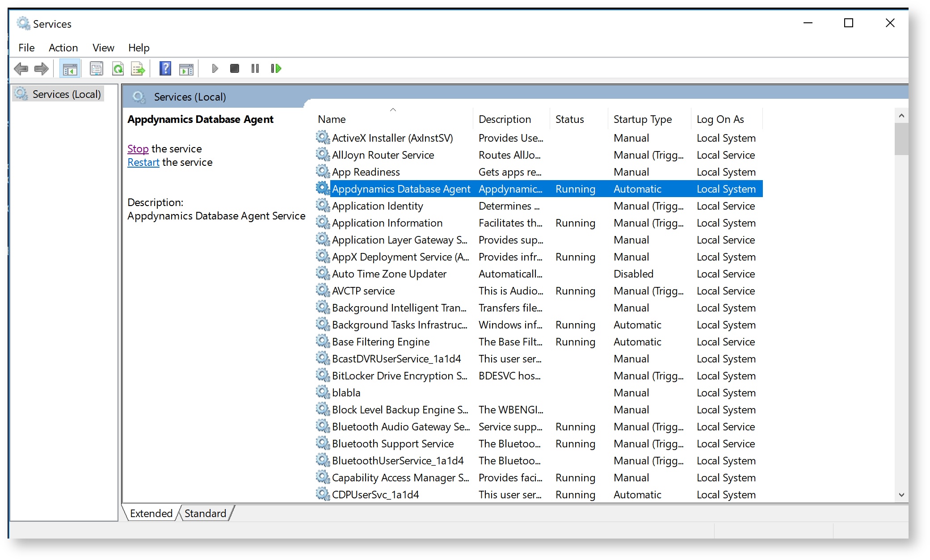Open the Action menu

point(63,48)
